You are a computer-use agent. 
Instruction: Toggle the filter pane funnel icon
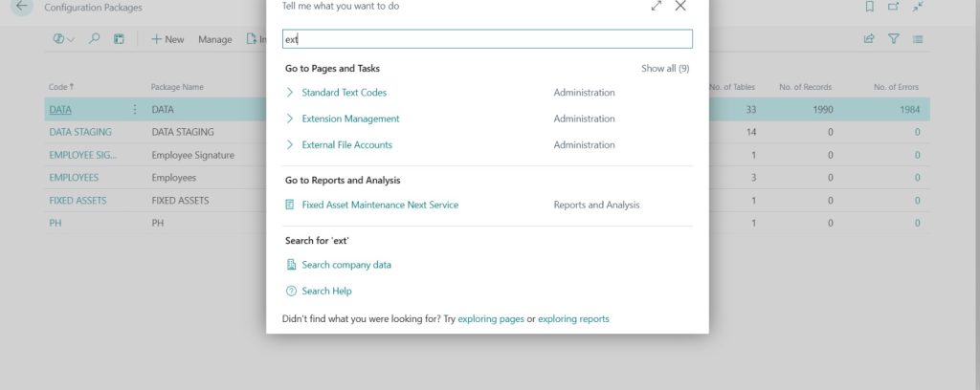click(894, 38)
